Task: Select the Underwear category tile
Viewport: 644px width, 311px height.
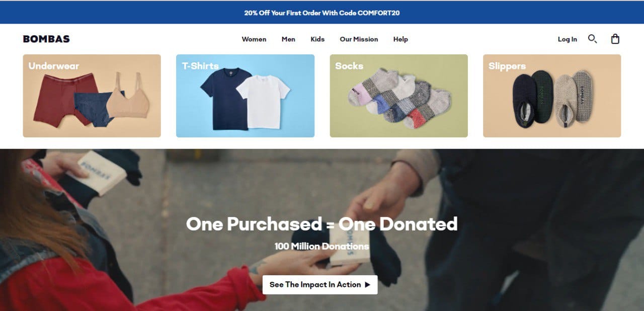Action: pos(92,96)
